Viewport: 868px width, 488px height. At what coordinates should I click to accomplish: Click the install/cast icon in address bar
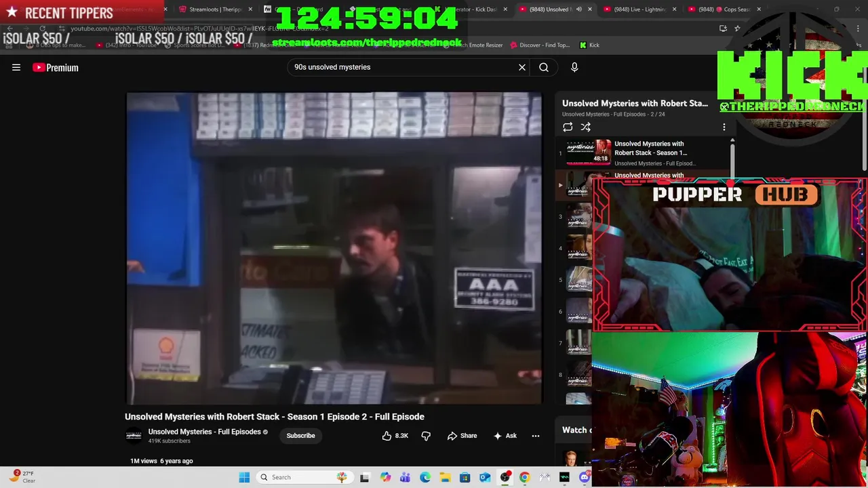pyautogui.click(x=723, y=28)
